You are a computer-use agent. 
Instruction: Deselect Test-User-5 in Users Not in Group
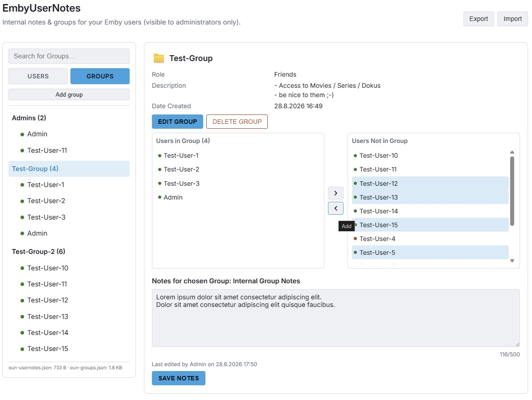(x=430, y=253)
